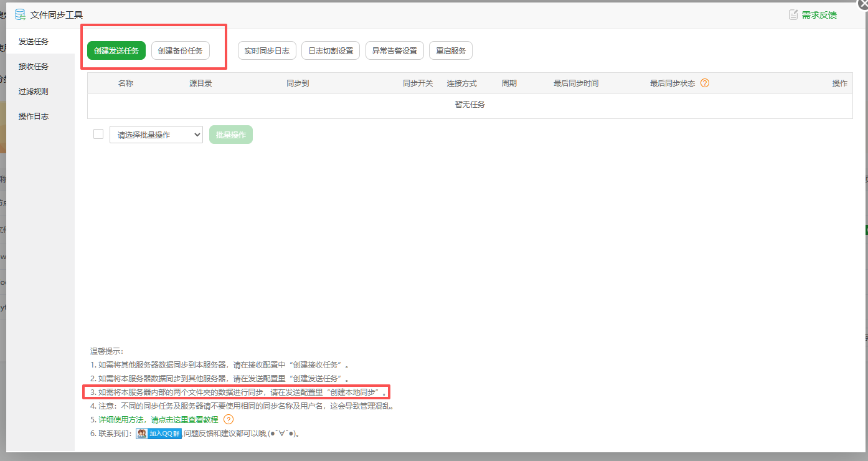Screen dimensions: 868x461
Task: Switch to the 接收任务 tab
Action: tap(40, 67)
